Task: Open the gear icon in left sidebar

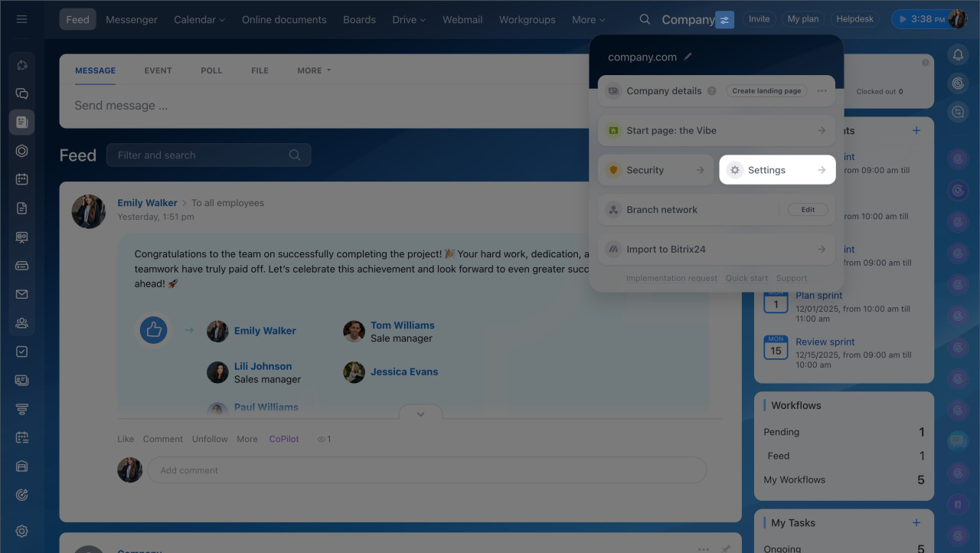Action: pyautogui.click(x=21, y=531)
